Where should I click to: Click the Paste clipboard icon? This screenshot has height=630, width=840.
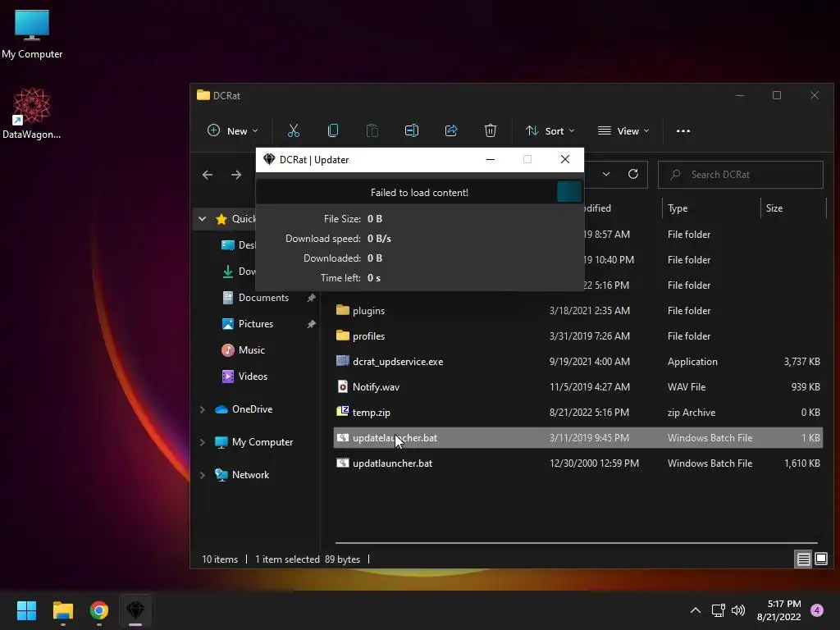[x=372, y=130]
